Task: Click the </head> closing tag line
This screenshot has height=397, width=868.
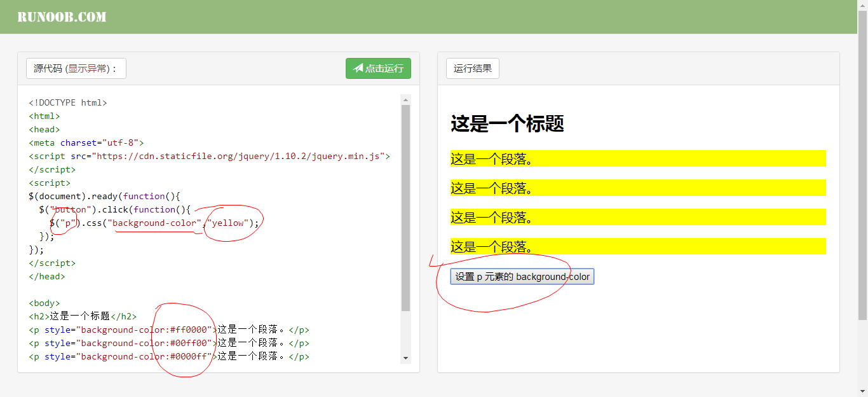Action: 47,276
